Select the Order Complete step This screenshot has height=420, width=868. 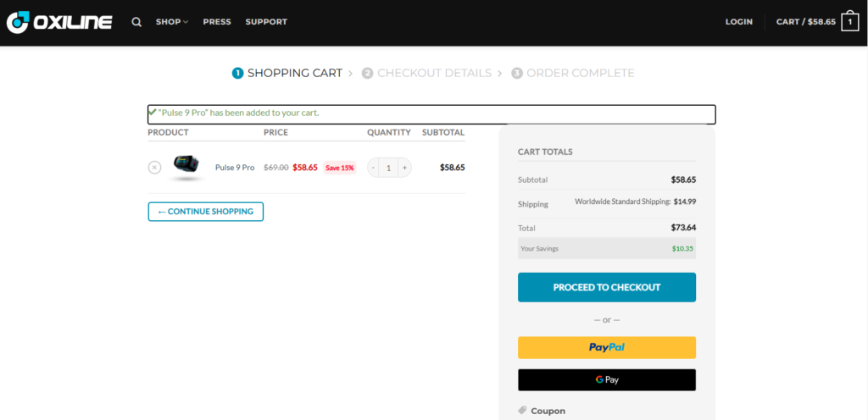coord(573,73)
